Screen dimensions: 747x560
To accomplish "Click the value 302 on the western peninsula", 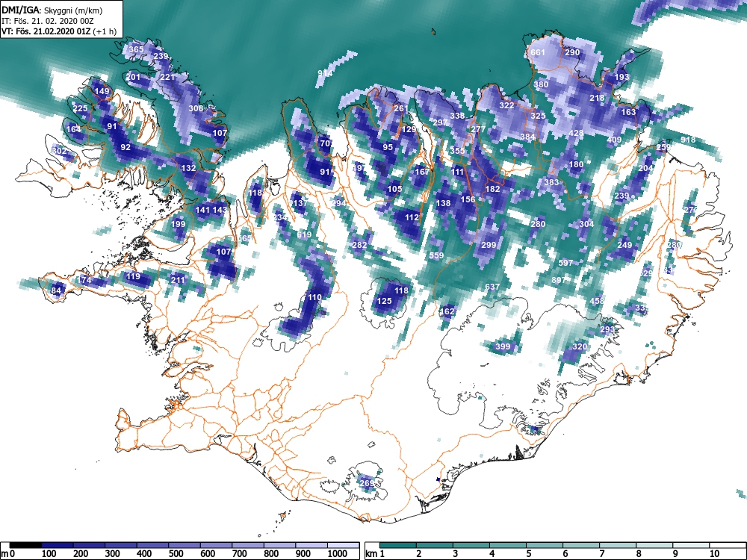I will click(60, 152).
